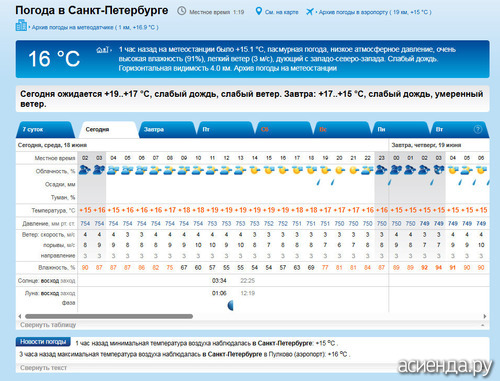The height and width of the screenshot is (381, 500).
Task: Click the help question mark icon on tabs
Action: coord(477,129)
